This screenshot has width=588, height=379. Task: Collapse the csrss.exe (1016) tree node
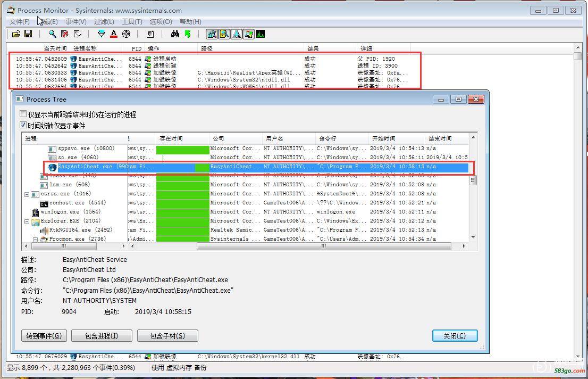click(27, 194)
